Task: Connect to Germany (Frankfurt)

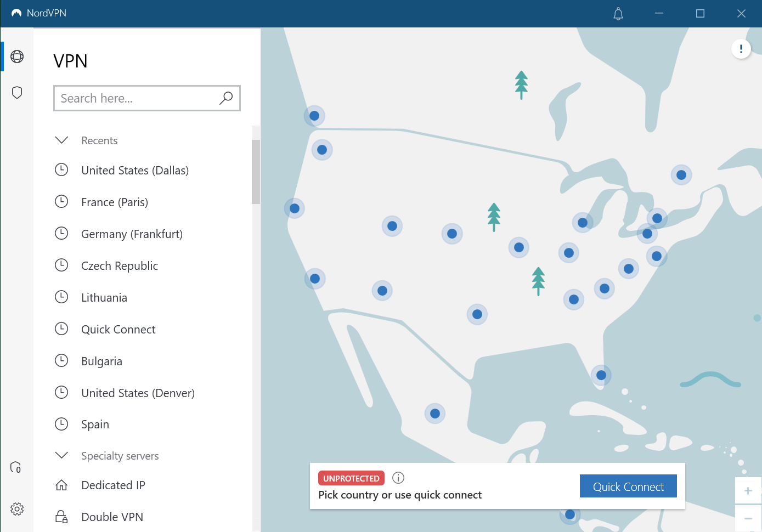Action: click(x=132, y=234)
